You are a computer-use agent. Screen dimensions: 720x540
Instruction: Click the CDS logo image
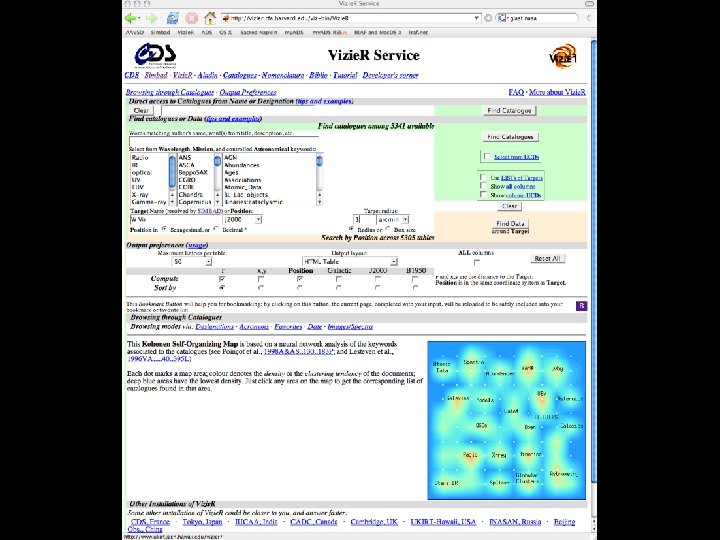click(155, 56)
